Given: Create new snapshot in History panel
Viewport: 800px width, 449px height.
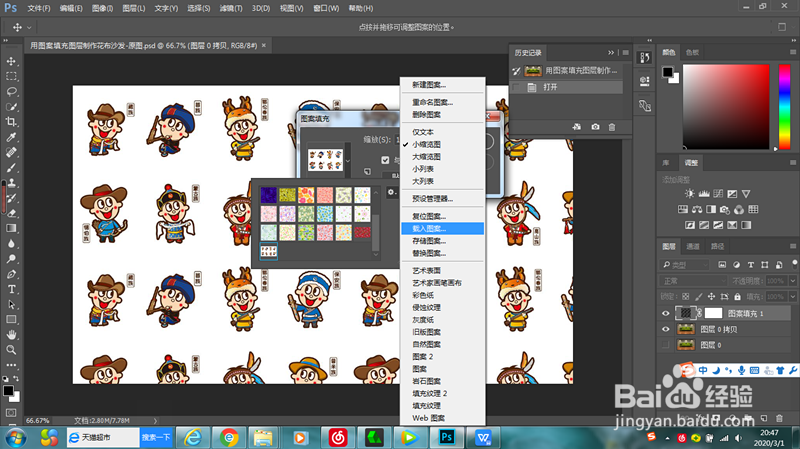Looking at the screenshot, I should (595, 127).
